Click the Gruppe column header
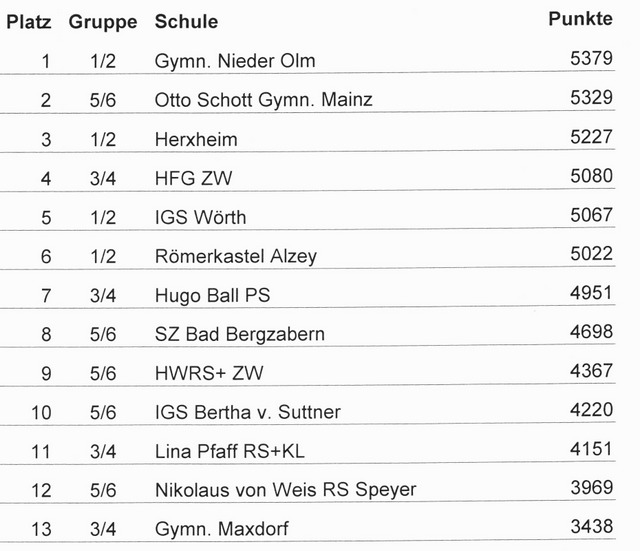The height and width of the screenshot is (551, 640). [103, 22]
